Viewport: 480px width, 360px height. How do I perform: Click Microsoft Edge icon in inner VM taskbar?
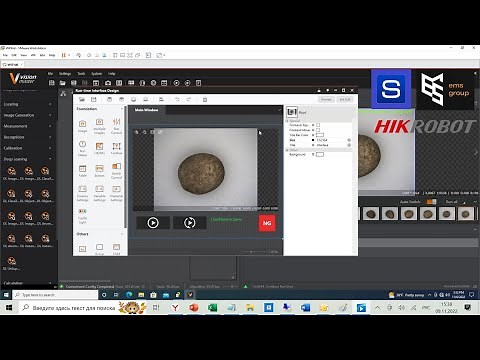coord(129,295)
